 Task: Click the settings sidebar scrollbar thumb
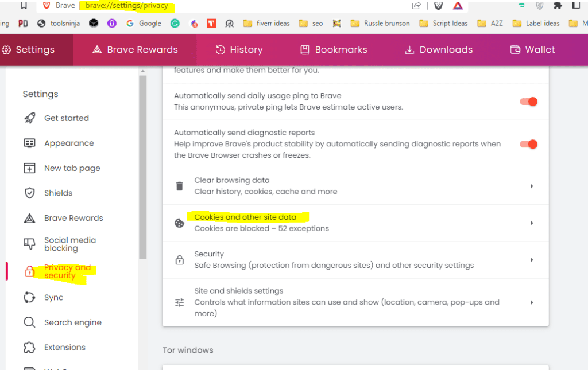coord(142,167)
